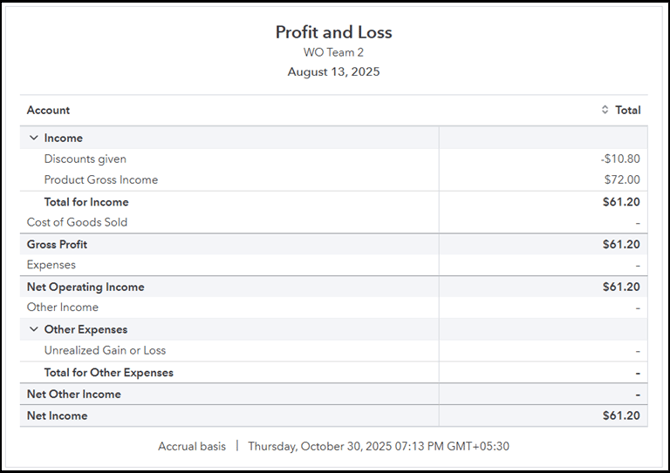Click the Account column header
Viewport: 670px width, 473px height.
[x=48, y=110]
